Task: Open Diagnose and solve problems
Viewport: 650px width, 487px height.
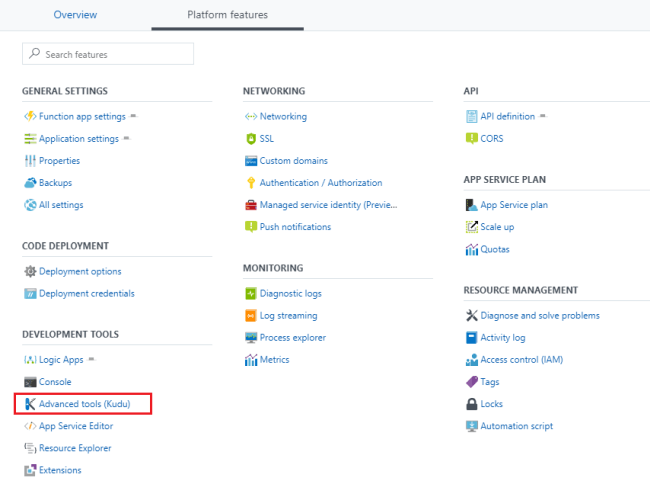Action: (x=540, y=316)
